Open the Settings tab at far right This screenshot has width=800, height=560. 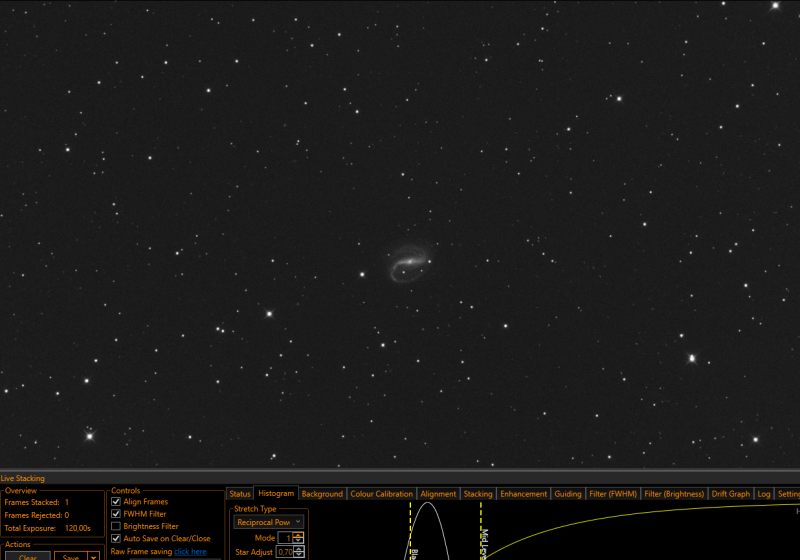[x=788, y=494]
